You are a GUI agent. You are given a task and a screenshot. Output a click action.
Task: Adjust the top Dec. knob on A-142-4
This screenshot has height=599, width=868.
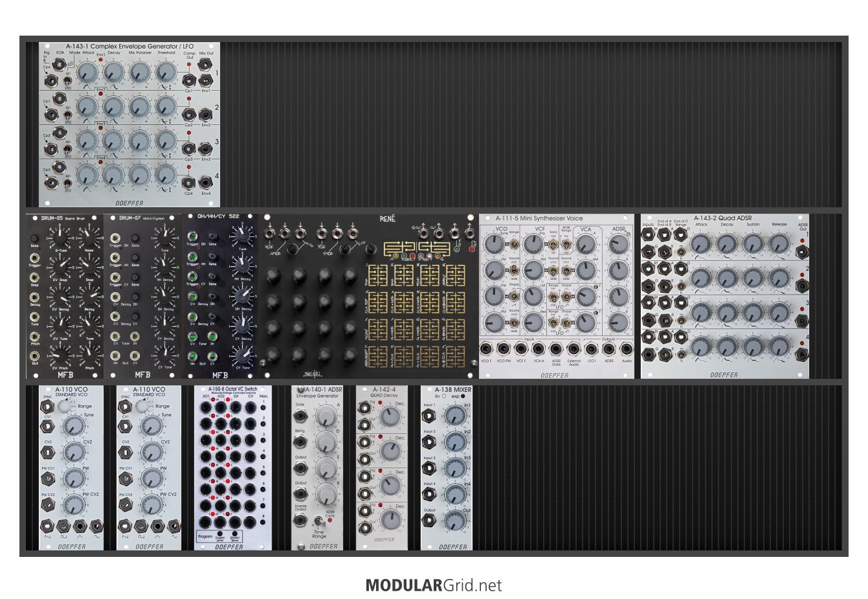(389, 418)
